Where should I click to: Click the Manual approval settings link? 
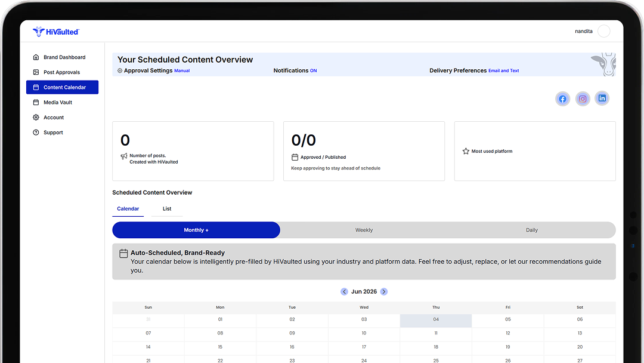point(182,70)
